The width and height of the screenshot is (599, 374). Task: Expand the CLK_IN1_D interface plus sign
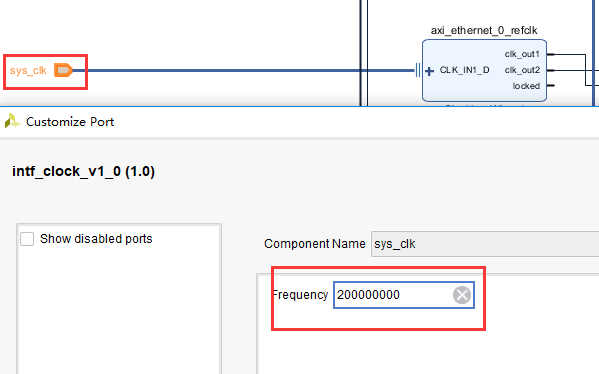pos(429,71)
